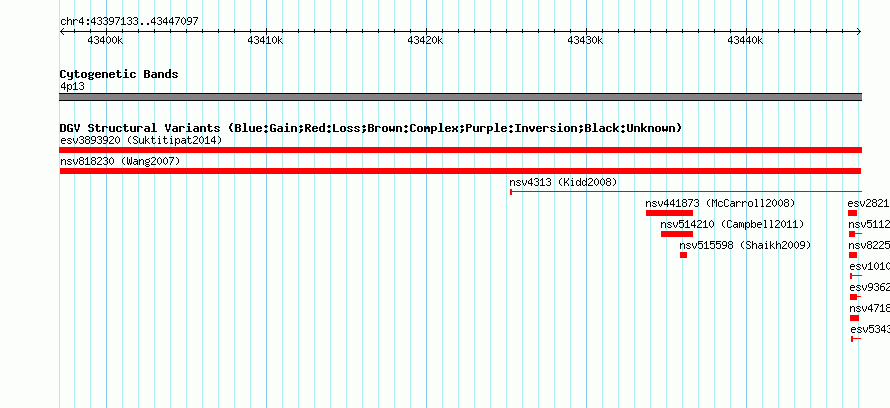
Task: Open the nsv818230 (Wang2007) variant label
Action: [x=120, y=162]
